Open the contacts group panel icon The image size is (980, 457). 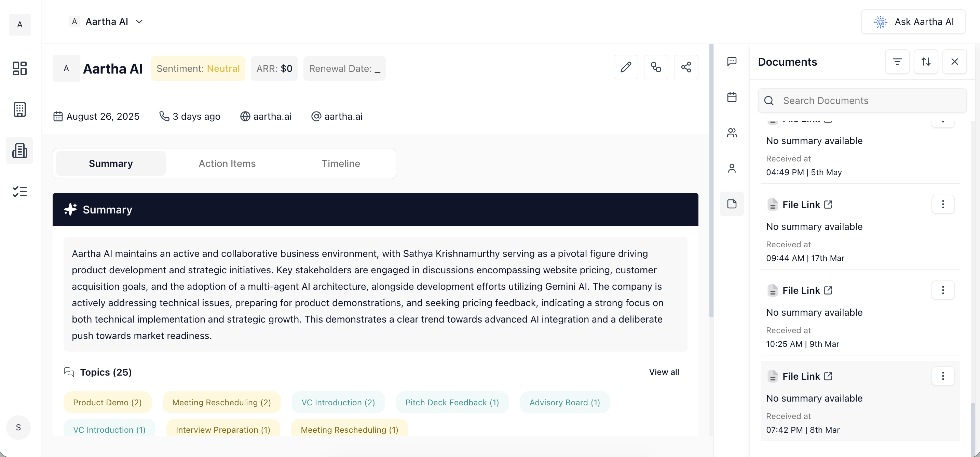(732, 133)
